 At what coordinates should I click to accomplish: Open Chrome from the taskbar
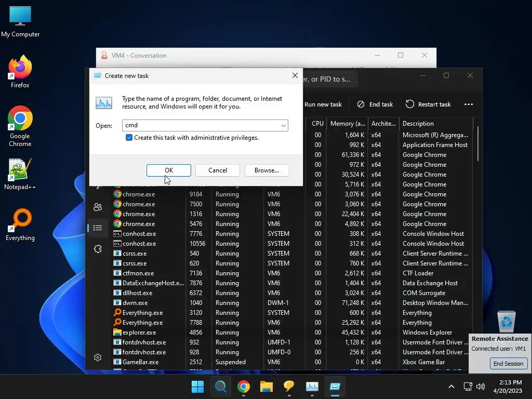click(x=243, y=387)
